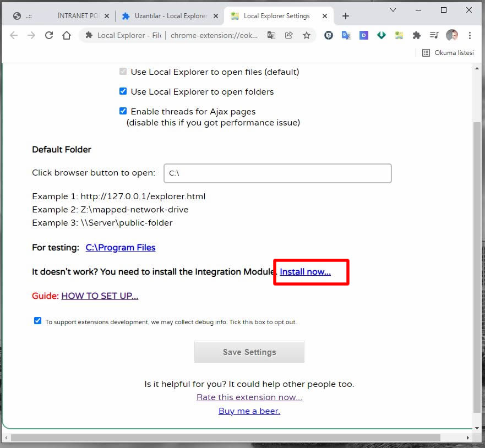
Task: Click the Local Explorer extension toolbar icon
Action: 399,35
